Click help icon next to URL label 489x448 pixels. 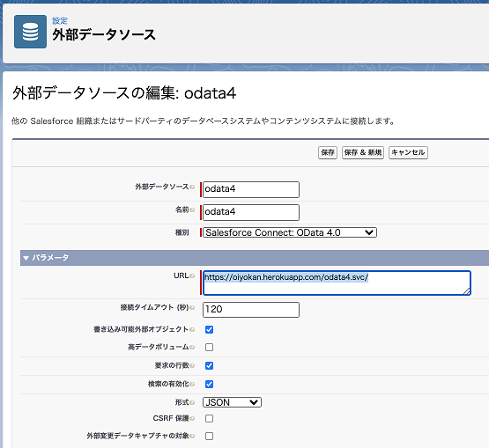point(192,275)
